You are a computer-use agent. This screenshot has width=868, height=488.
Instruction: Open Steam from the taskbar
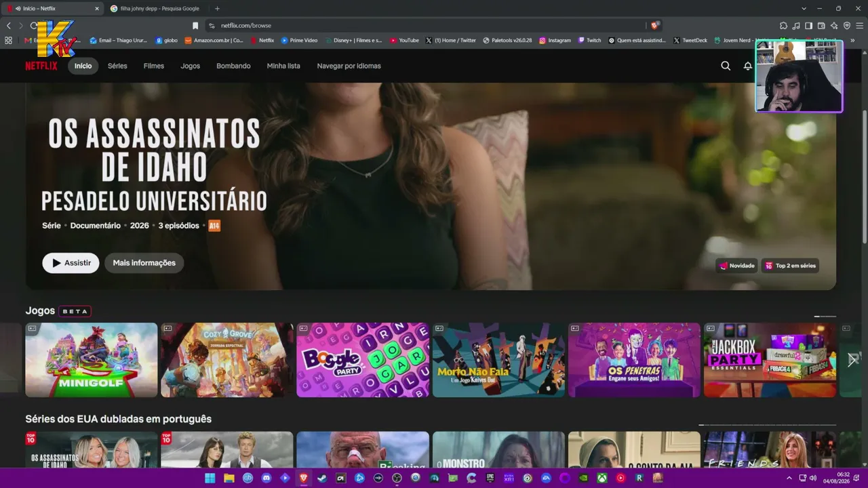(322, 478)
